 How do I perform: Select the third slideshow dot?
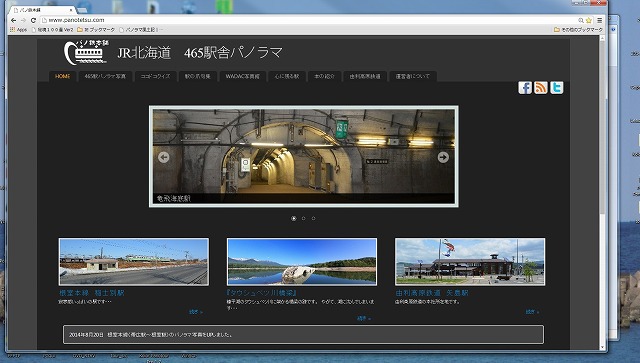click(x=313, y=218)
